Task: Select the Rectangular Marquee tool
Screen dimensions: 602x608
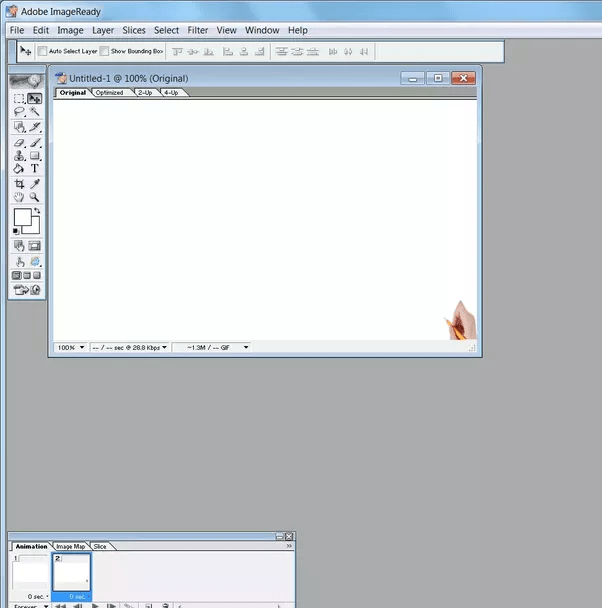Action: point(19,98)
